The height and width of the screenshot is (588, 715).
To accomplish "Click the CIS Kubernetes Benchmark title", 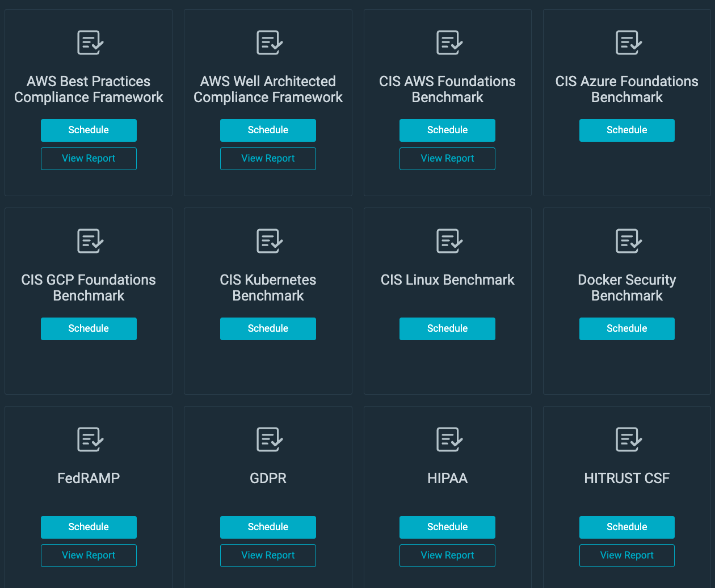I will click(x=268, y=288).
